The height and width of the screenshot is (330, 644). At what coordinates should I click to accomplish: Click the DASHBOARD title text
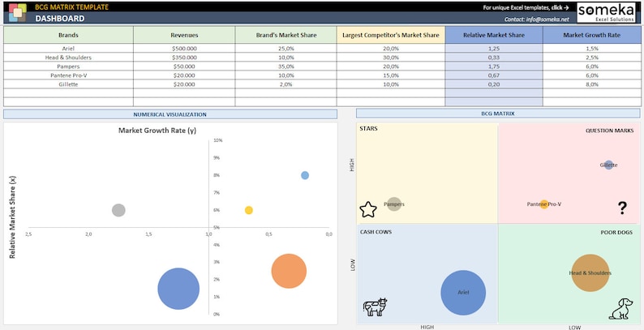pos(60,19)
